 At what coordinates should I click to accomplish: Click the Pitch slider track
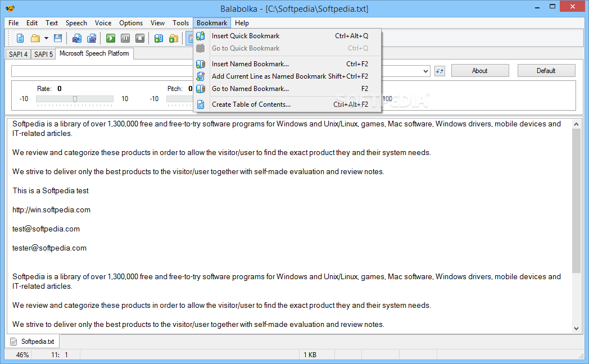179,99
